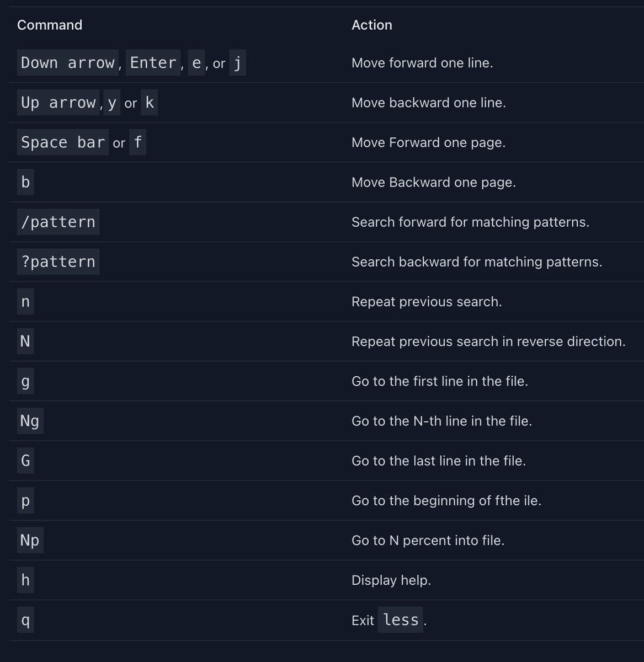Select the Space bar code label

pyautogui.click(x=62, y=142)
